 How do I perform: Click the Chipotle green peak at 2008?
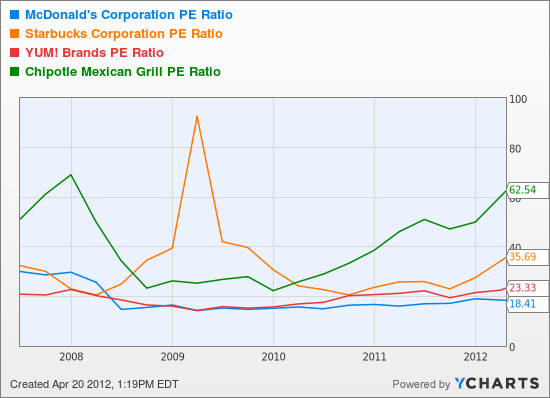[71, 175]
